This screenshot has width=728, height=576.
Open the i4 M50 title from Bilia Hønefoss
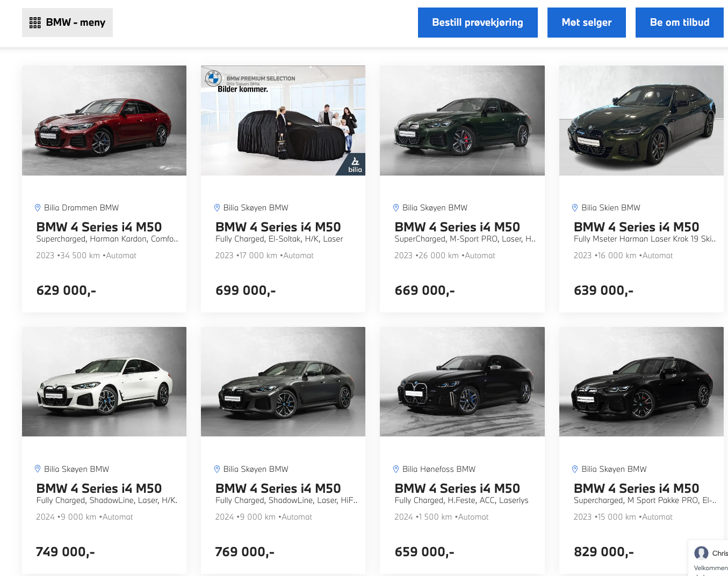point(457,488)
